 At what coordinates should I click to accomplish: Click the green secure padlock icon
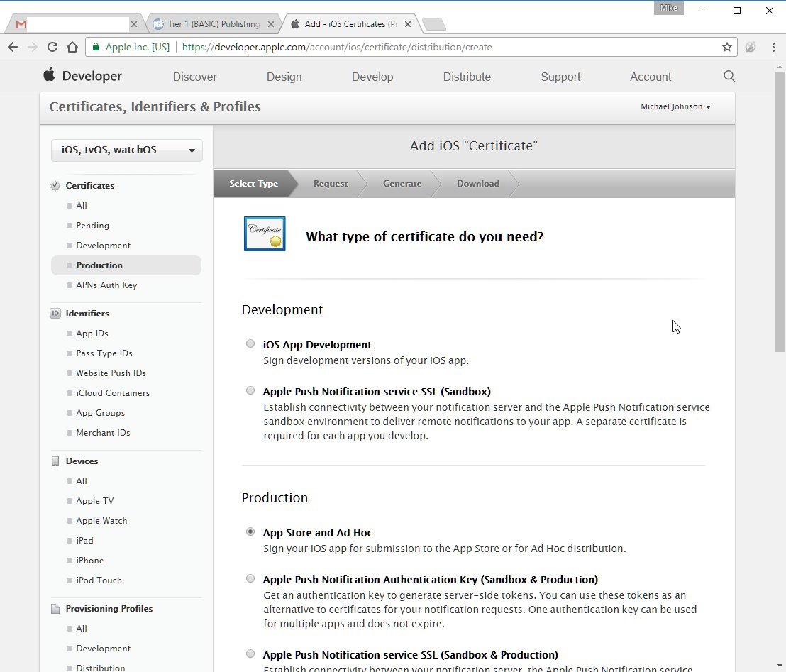click(95, 47)
